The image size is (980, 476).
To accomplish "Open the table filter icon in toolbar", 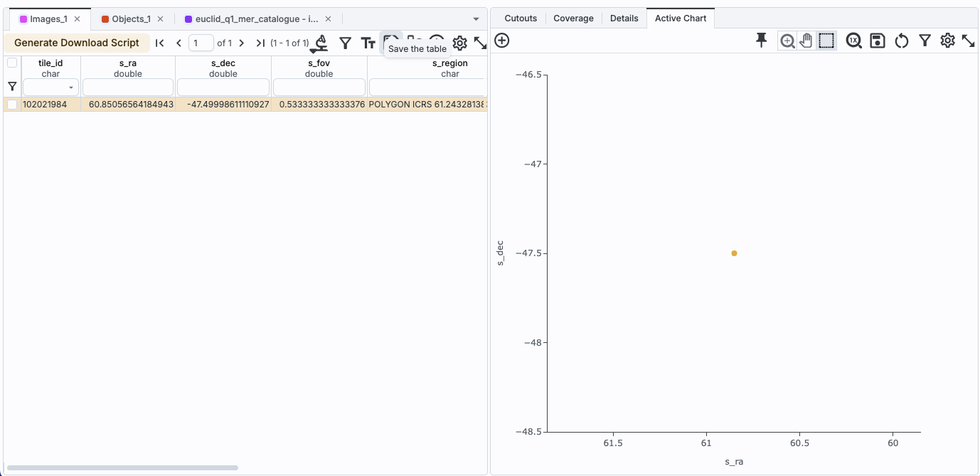I will point(345,43).
